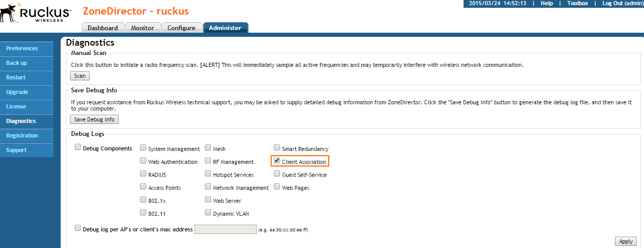Enable Network Management debug checkbox
Image resolution: width=644 pixels, height=248 pixels.
point(208,187)
